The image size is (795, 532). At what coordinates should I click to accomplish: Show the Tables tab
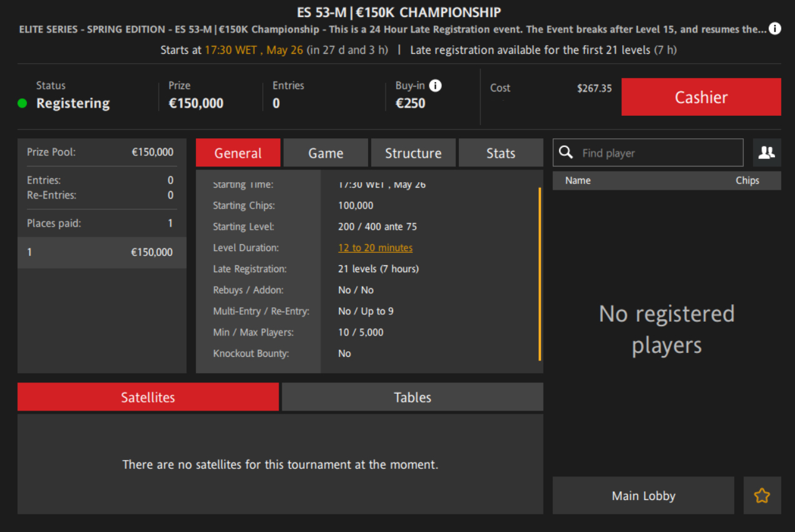pyautogui.click(x=413, y=397)
